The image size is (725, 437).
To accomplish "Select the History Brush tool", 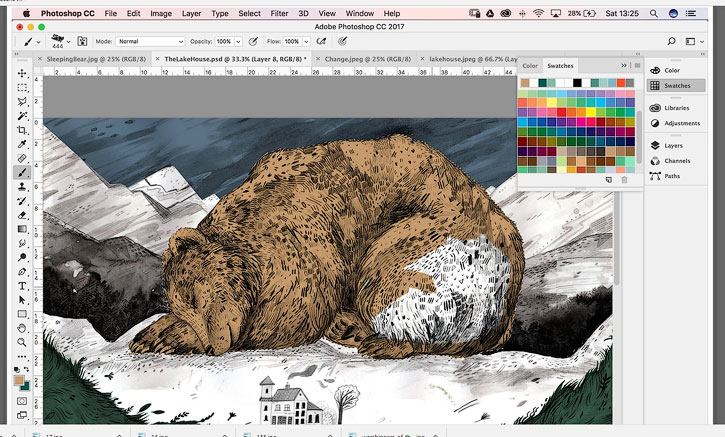I will pos(22,201).
